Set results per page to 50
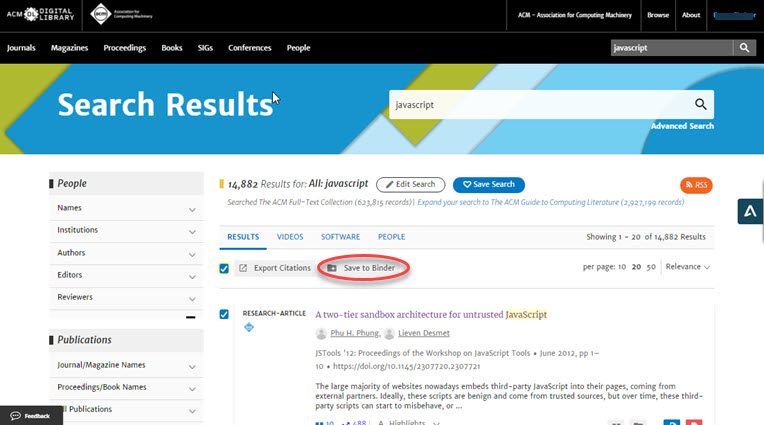Screen dimensions: 764x425 pyautogui.click(x=651, y=267)
